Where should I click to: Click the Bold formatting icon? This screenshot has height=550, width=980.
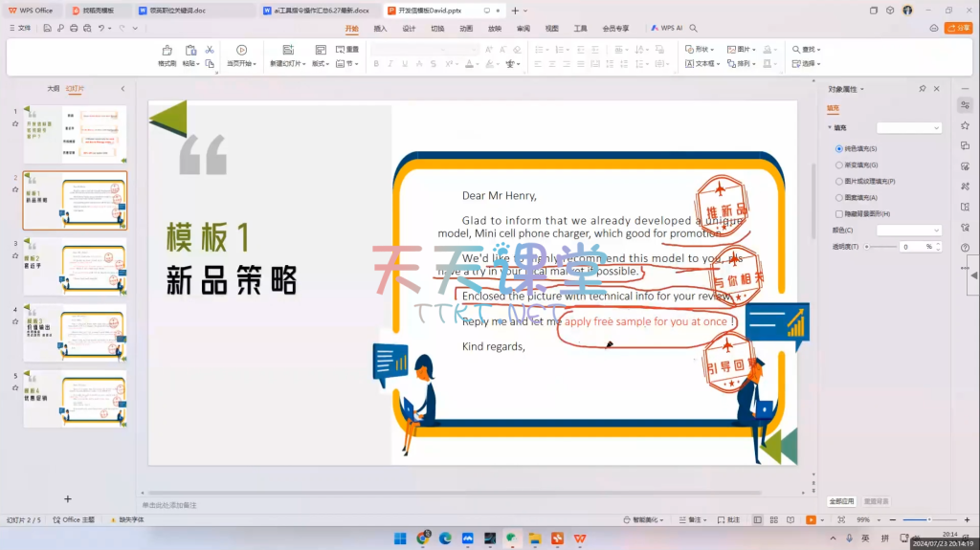click(376, 64)
